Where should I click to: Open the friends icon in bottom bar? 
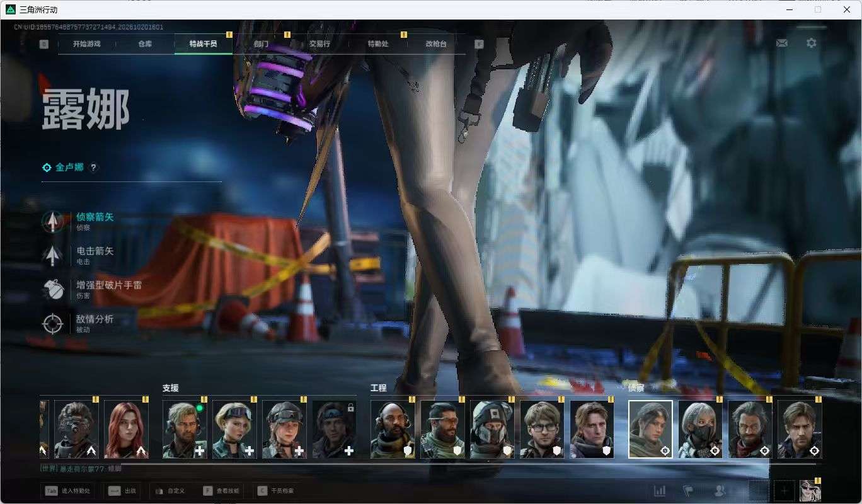[x=720, y=491]
